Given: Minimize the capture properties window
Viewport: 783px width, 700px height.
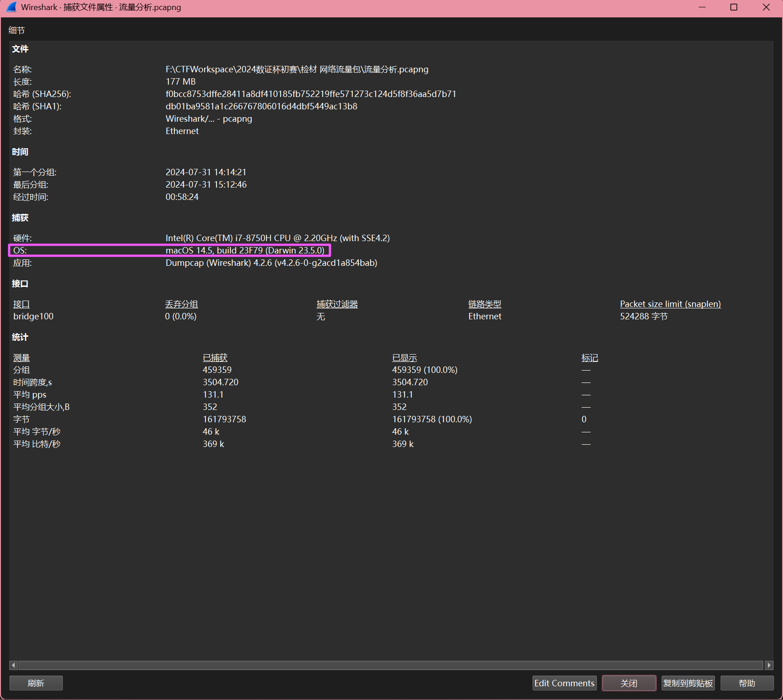Looking at the screenshot, I should coord(702,7).
